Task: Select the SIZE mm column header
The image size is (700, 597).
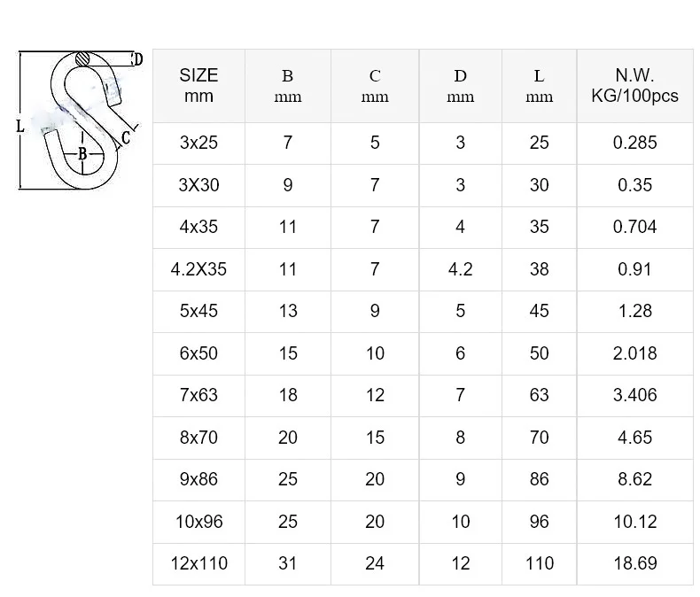Action: (198, 86)
